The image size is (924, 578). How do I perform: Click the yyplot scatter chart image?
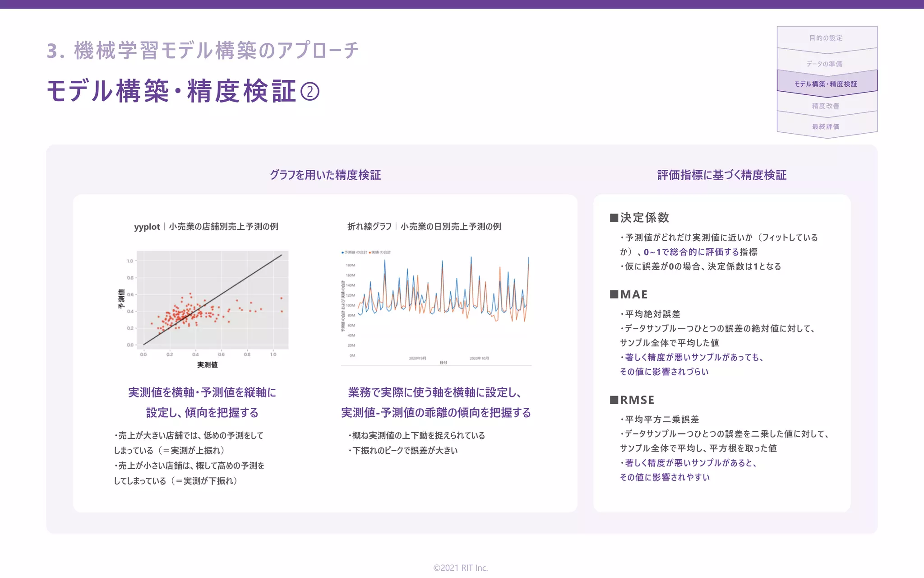click(212, 300)
